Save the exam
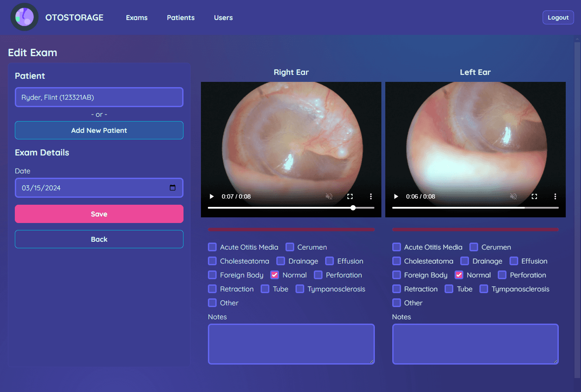 (99, 214)
